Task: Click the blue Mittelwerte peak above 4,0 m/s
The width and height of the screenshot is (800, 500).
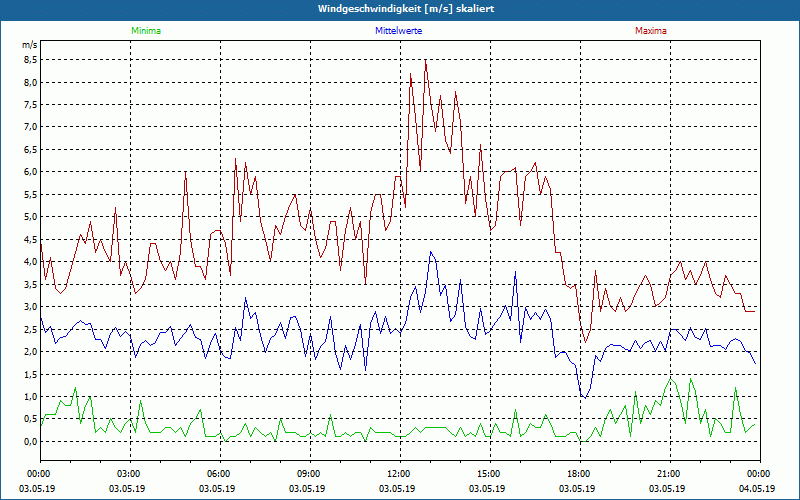Action: [x=431, y=252]
